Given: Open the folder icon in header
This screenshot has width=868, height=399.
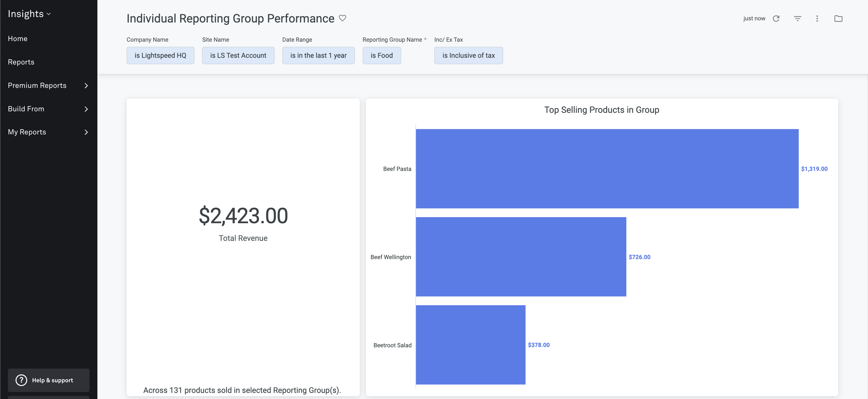Looking at the screenshot, I should pyautogui.click(x=838, y=19).
